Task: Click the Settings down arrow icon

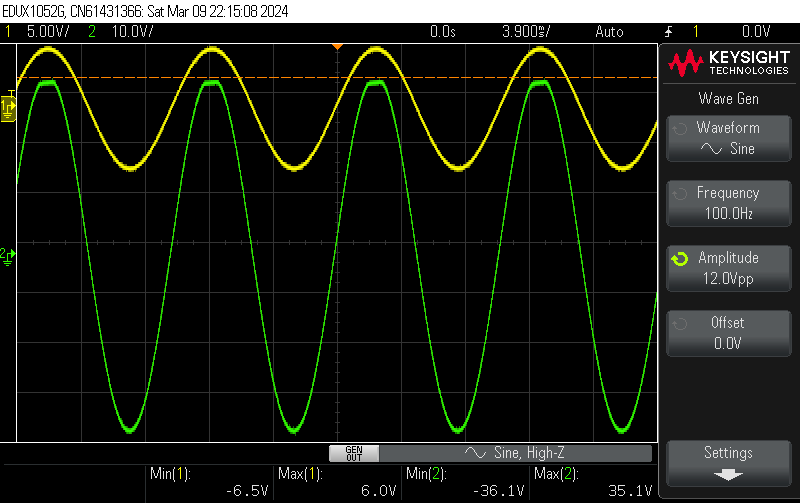Action: (x=728, y=475)
